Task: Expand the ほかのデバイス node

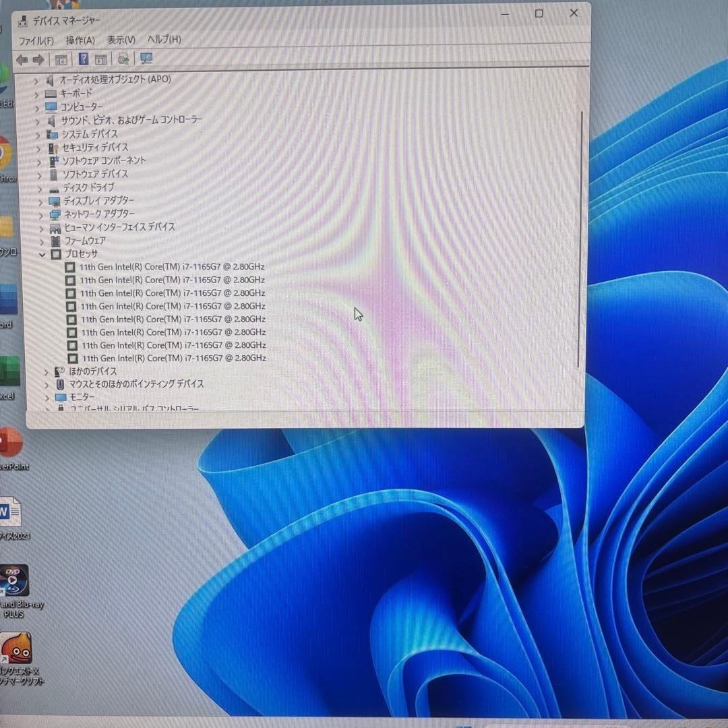Action: click(x=47, y=371)
